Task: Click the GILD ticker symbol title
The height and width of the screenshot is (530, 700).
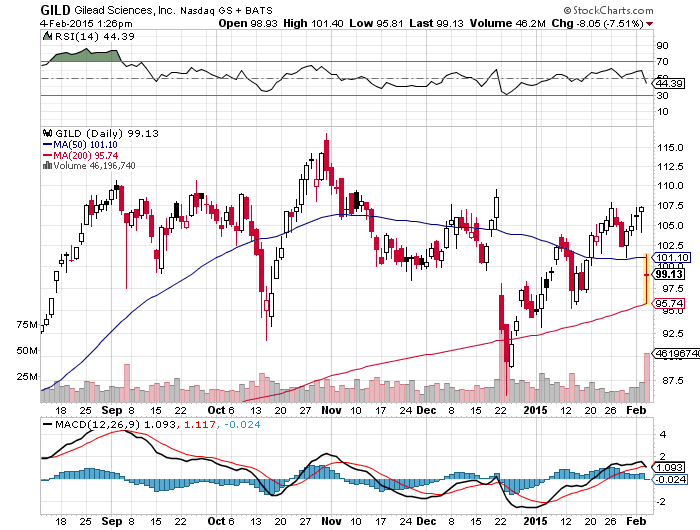Action: [x=55, y=10]
